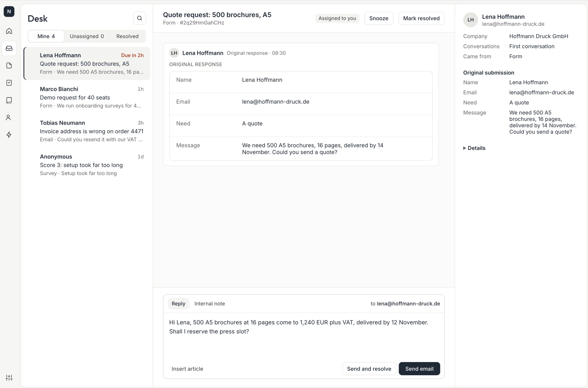Open the book icon in sidebar
Image resolution: width=588 pixels, height=388 pixels.
9,100
